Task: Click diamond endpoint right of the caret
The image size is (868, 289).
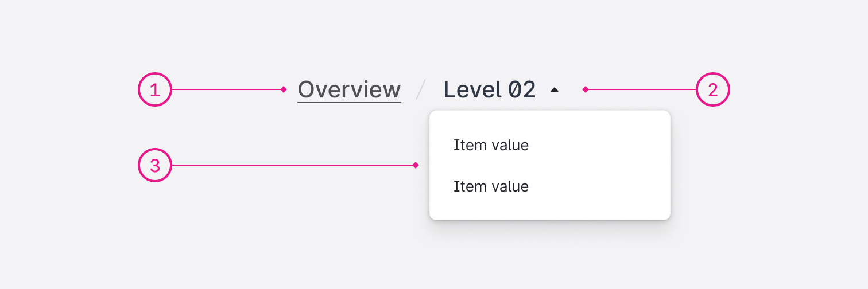Action: click(585, 89)
